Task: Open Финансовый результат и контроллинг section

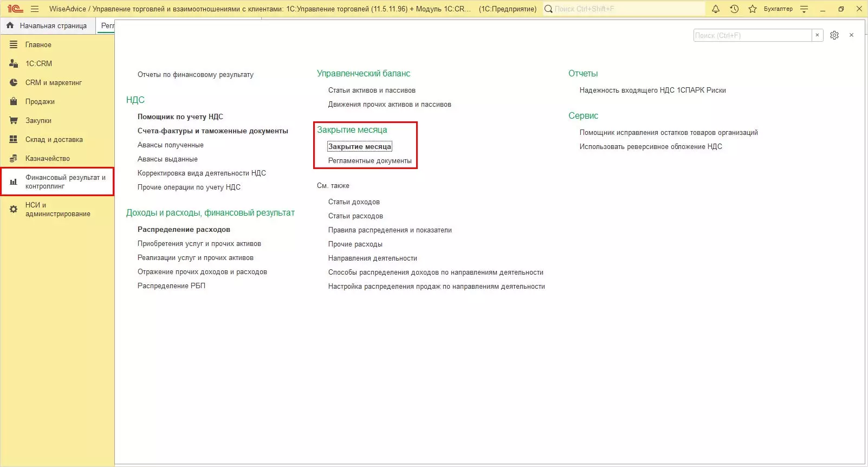Action: click(57, 181)
